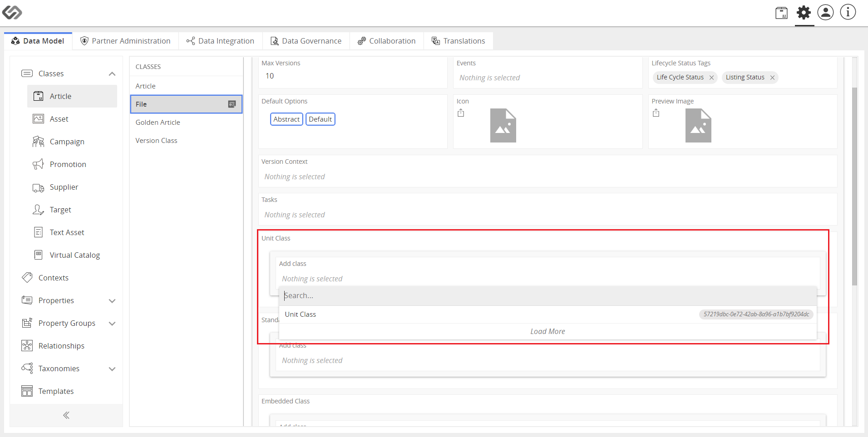Open the Standard section Add class selector
The image size is (868, 437).
click(547, 360)
